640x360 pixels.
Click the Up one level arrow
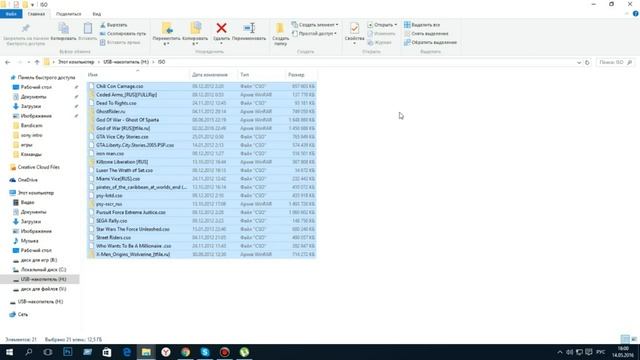click(37, 62)
